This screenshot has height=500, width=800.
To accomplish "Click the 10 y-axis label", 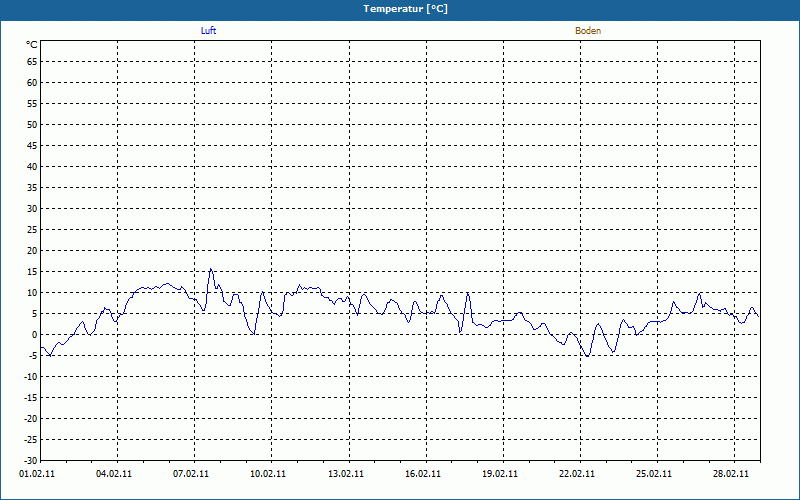I will (x=32, y=292).
